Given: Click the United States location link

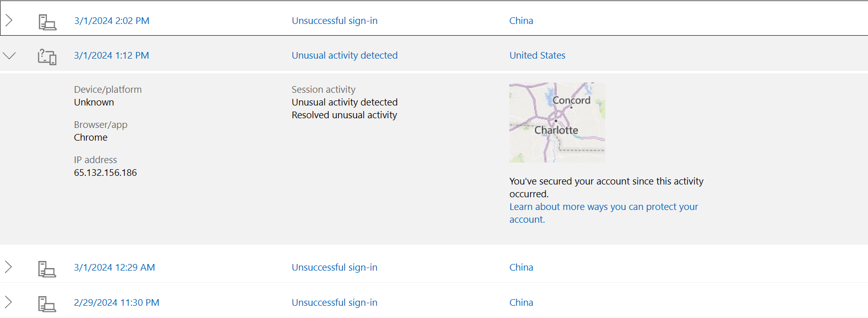Looking at the screenshot, I should [x=537, y=55].
